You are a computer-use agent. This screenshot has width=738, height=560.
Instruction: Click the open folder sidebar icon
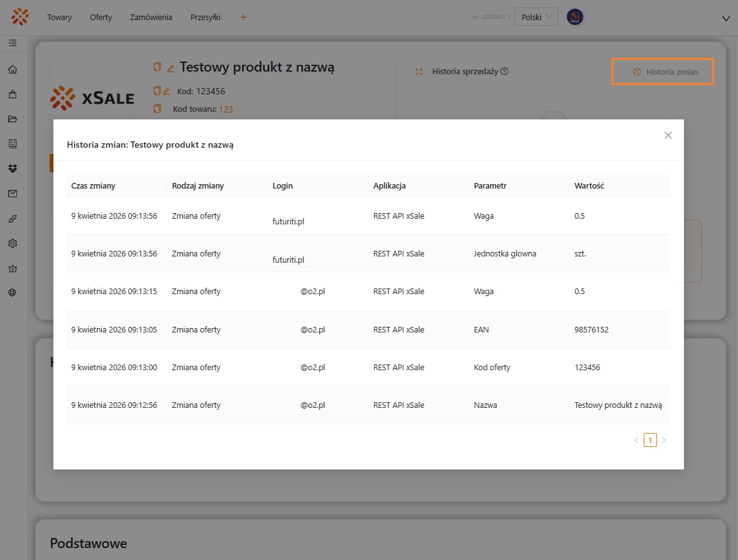coord(13,119)
